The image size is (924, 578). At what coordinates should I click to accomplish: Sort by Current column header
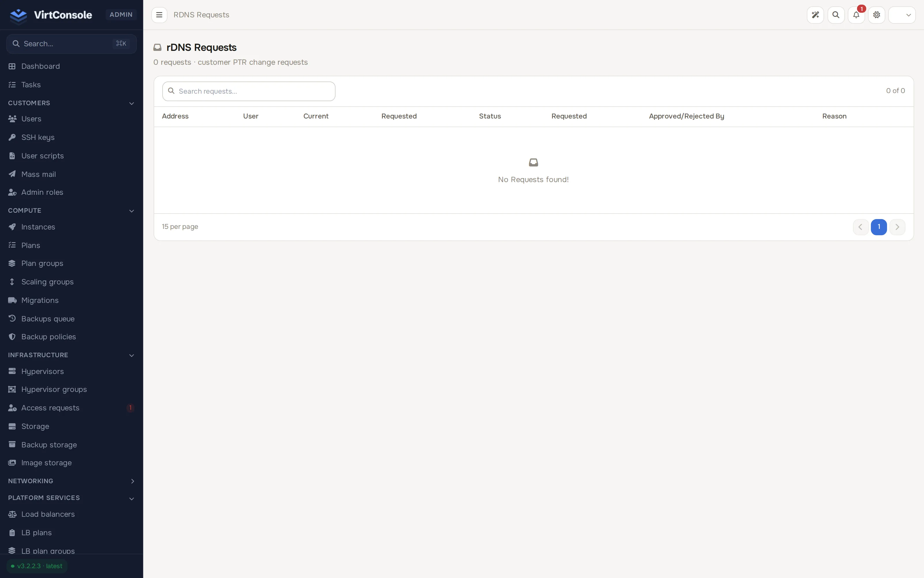[x=316, y=116]
